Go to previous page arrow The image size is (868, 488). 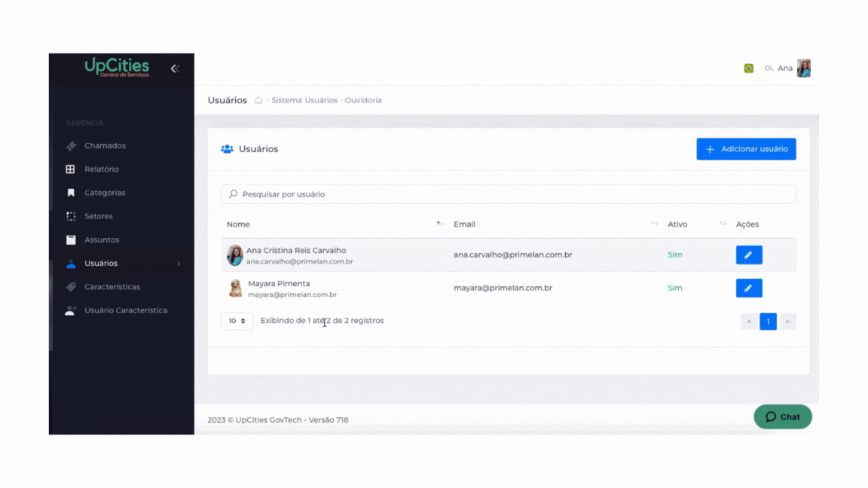pos(749,322)
